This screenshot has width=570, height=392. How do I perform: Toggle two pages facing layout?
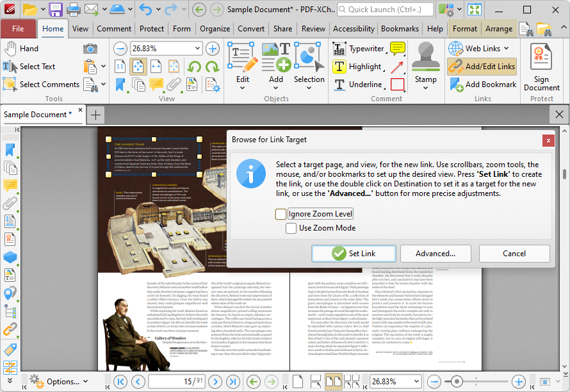(x=333, y=382)
